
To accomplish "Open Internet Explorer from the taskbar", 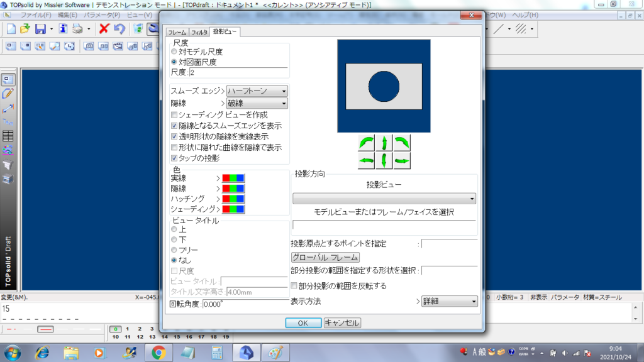I will [42, 353].
